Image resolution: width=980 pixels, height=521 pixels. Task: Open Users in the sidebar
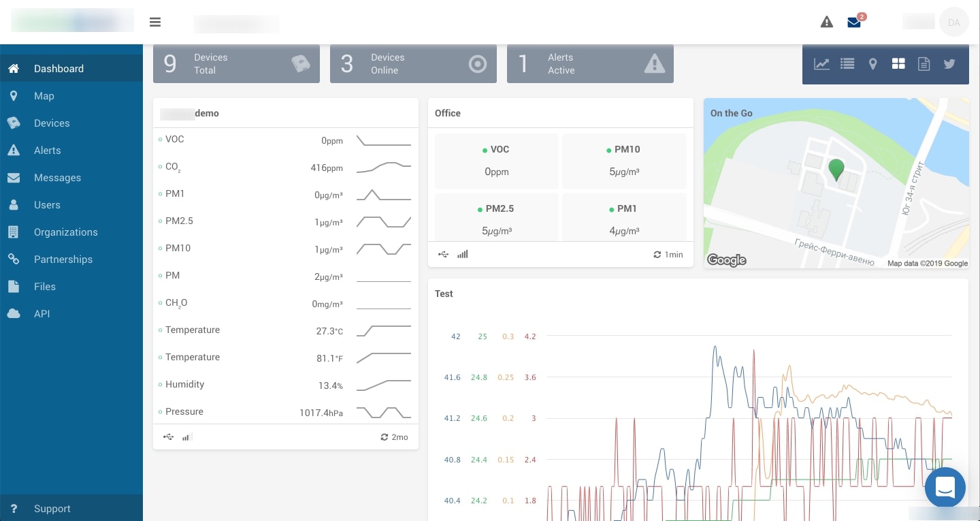[x=71, y=205]
